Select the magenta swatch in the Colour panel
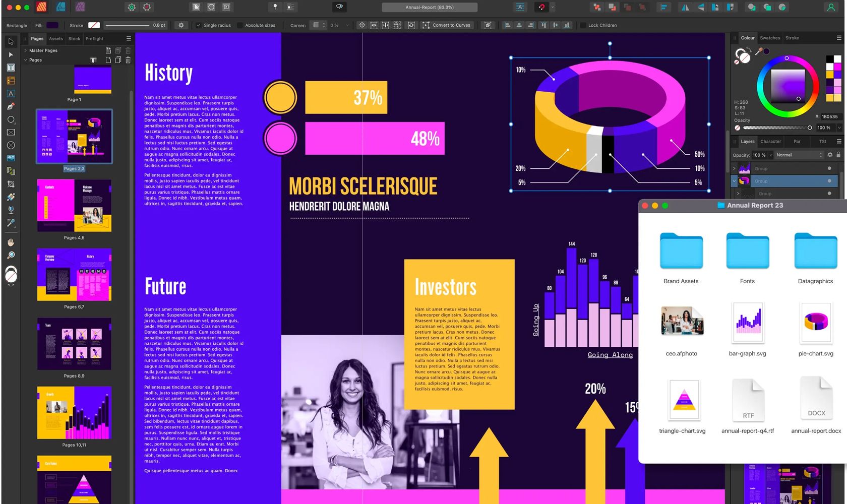Screen dimensions: 847x504 838,67
